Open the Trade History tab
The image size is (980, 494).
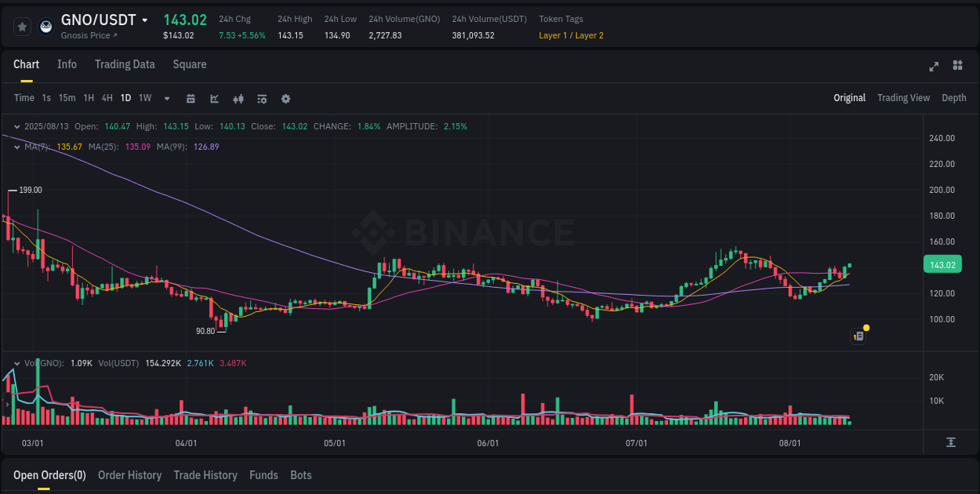(x=205, y=475)
